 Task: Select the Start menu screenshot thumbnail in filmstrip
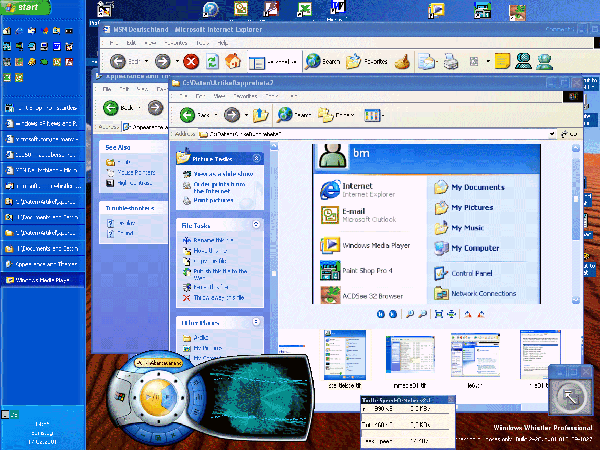point(344,355)
